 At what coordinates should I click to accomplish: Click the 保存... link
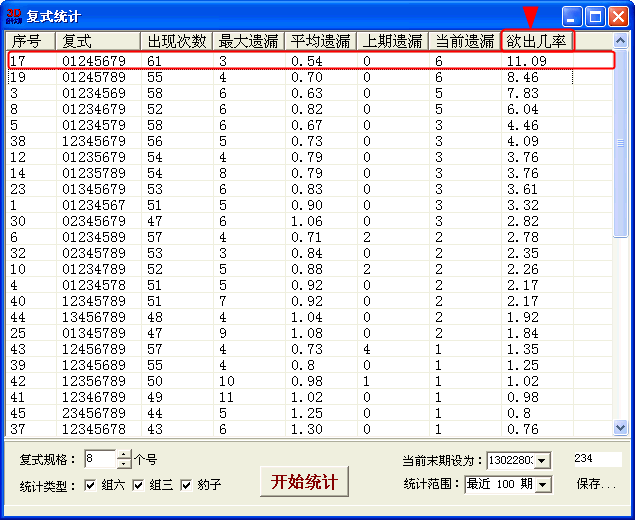click(x=595, y=484)
